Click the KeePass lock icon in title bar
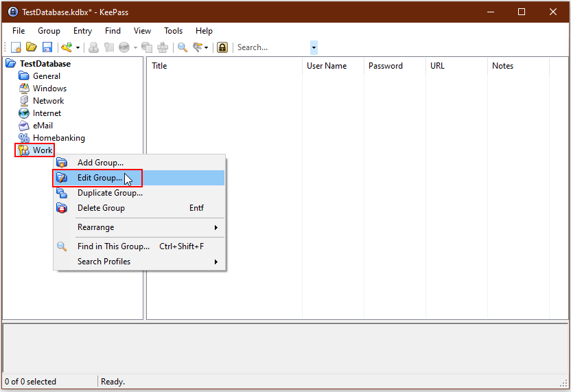This screenshot has height=392, width=571. [13, 12]
